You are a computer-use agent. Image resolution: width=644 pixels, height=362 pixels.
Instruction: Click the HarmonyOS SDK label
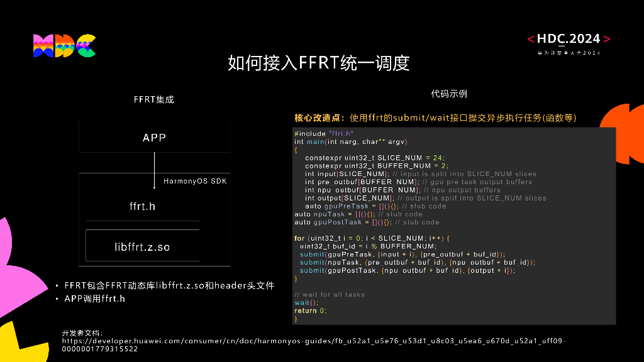click(x=195, y=181)
